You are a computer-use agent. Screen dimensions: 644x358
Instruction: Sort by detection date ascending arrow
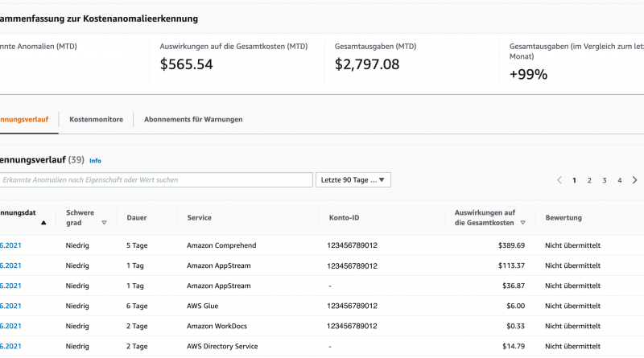pos(43,223)
